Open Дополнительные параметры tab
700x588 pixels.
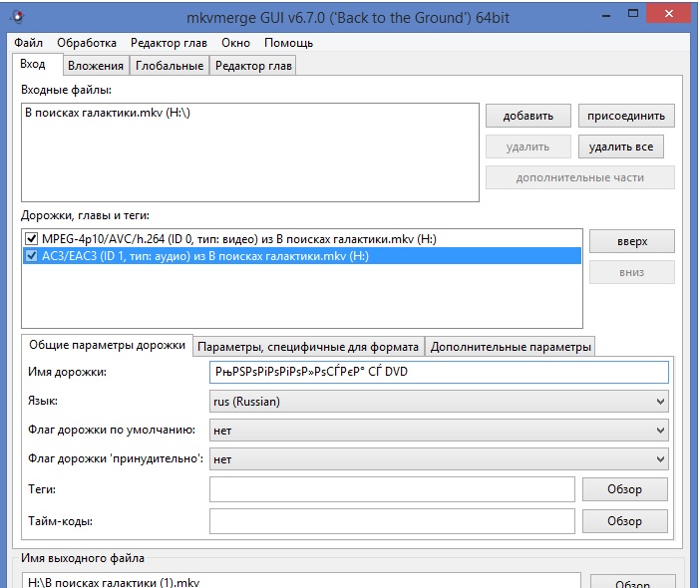point(511,347)
